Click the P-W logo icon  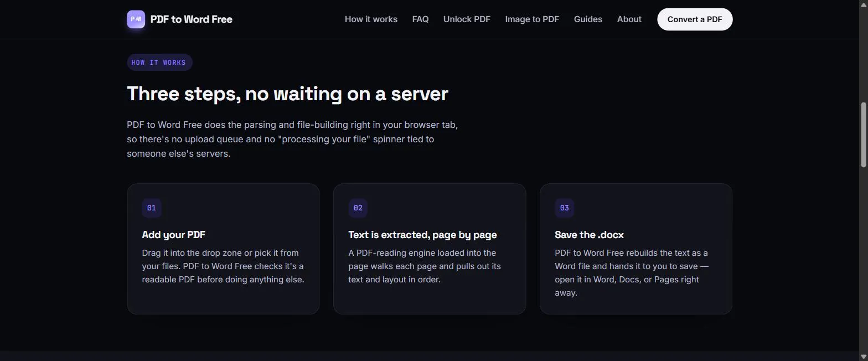(136, 19)
